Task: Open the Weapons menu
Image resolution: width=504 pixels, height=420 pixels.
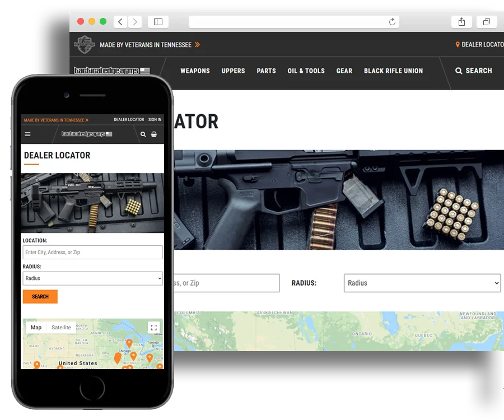Action: pyautogui.click(x=195, y=71)
